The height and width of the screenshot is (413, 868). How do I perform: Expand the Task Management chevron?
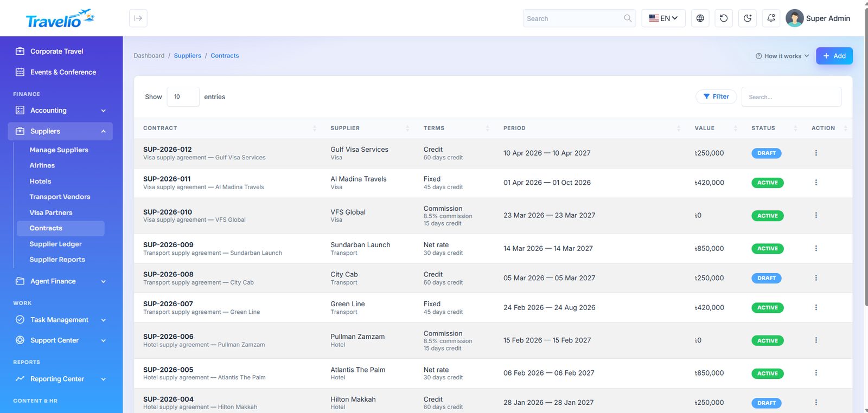(x=104, y=320)
